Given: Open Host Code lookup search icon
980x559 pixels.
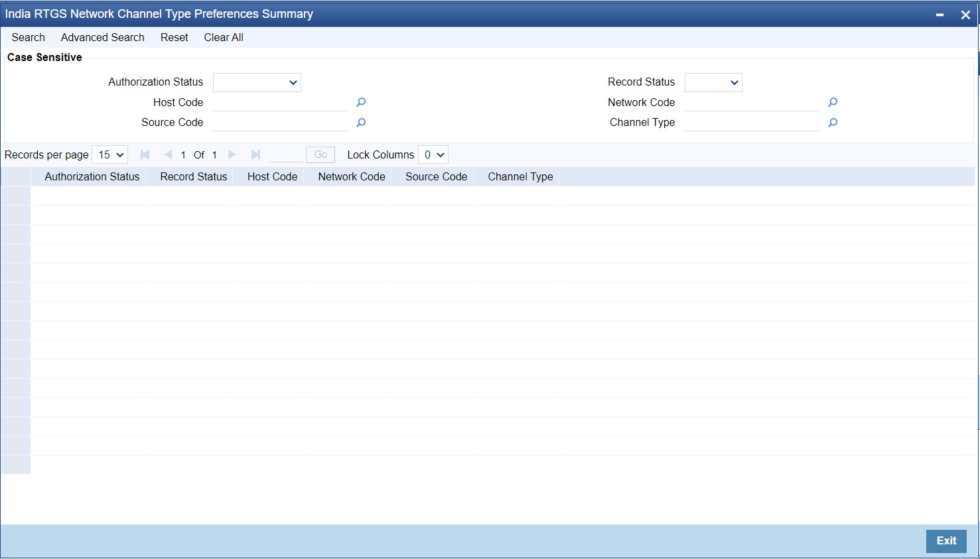Looking at the screenshot, I should point(361,102).
